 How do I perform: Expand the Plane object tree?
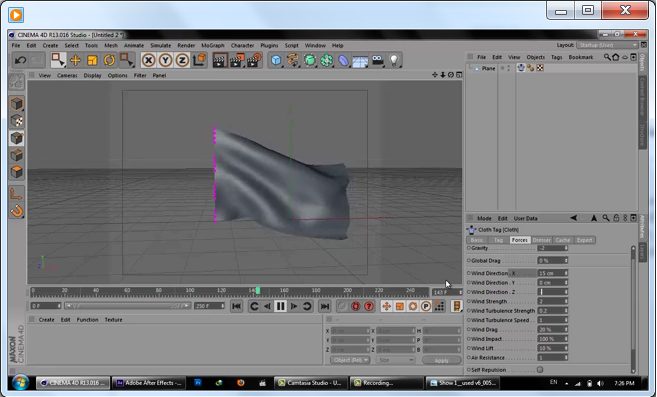pos(471,68)
